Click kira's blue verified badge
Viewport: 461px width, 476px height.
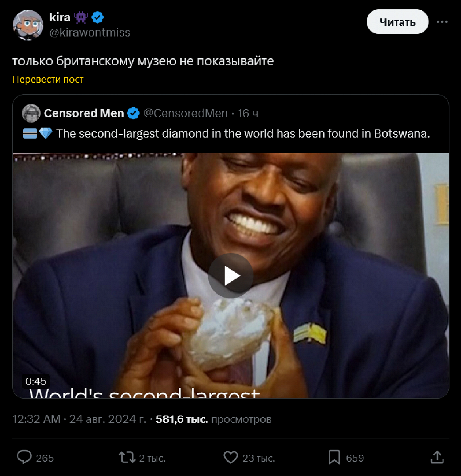click(x=98, y=18)
